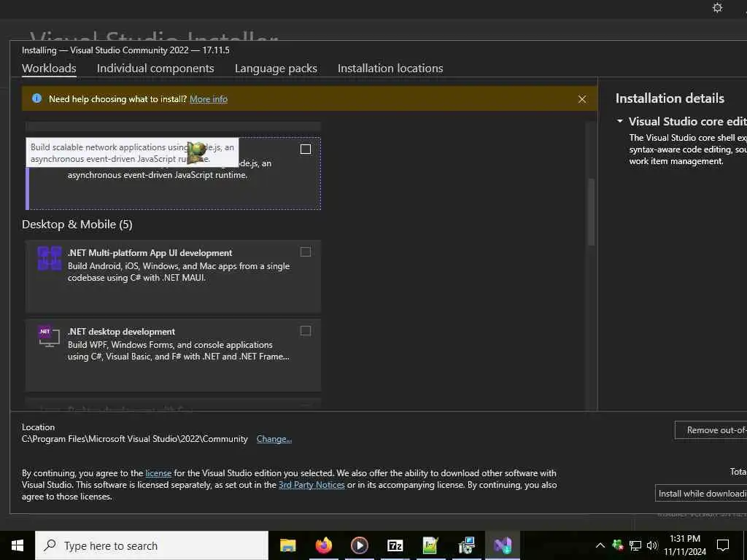Screen dimensions: 747x560
Task: Open the installer setup icon in taskbar
Action: [466, 545]
